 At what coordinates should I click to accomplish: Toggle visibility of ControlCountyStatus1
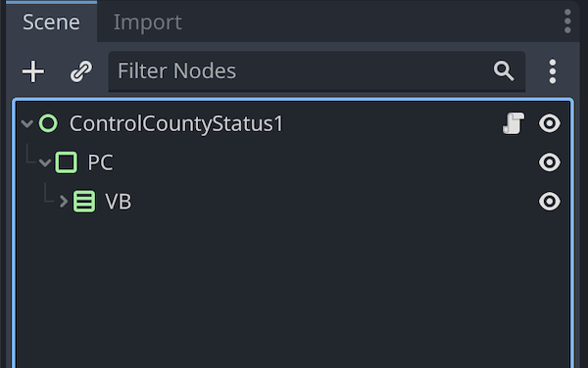pos(550,123)
